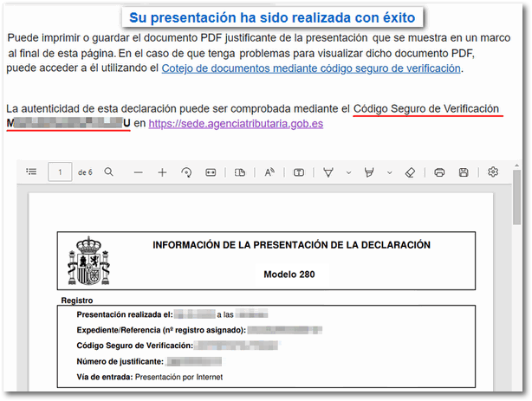This screenshot has height=401, width=532.
Task: Open the page view layout option
Action: coord(241,172)
